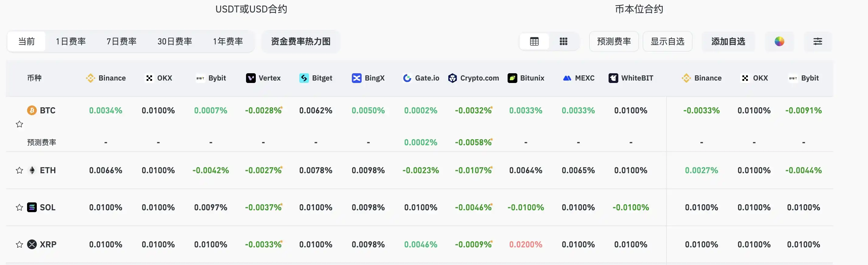Click the WhiteBIT exchange logo

(613, 78)
